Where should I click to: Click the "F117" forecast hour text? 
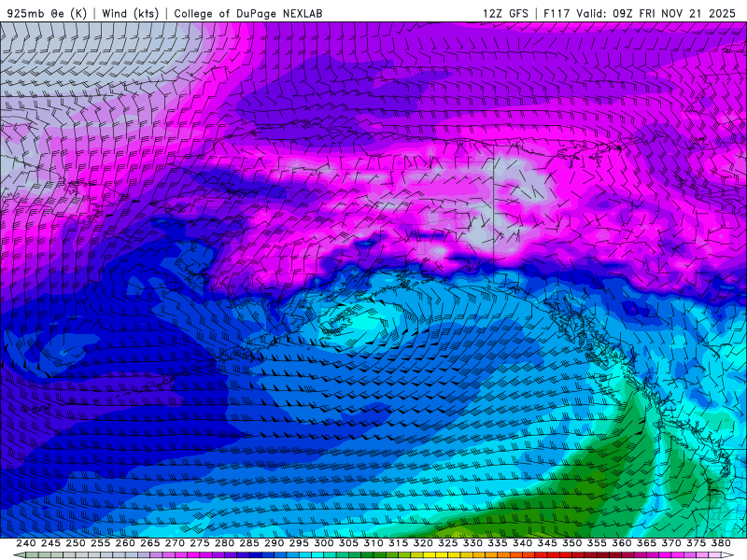click(x=557, y=13)
